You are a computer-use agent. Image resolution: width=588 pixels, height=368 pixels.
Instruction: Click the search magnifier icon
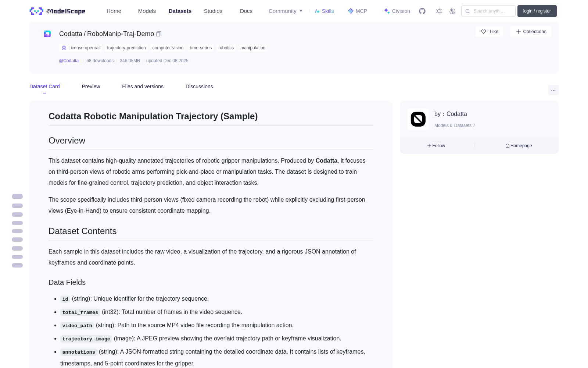(468, 11)
